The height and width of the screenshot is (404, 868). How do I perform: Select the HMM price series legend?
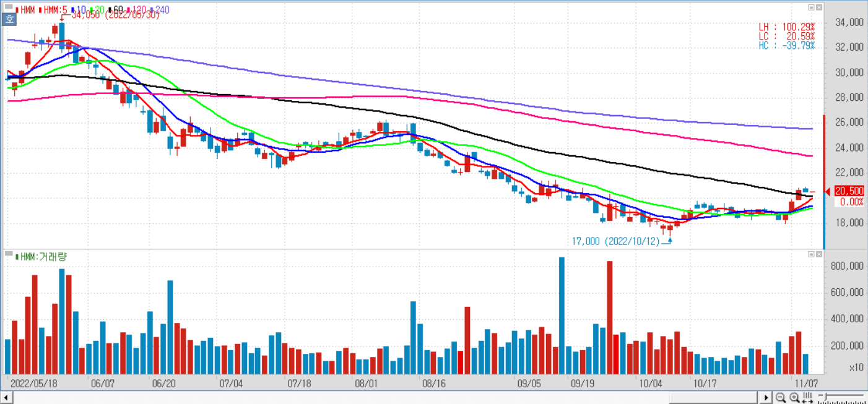tap(25, 10)
